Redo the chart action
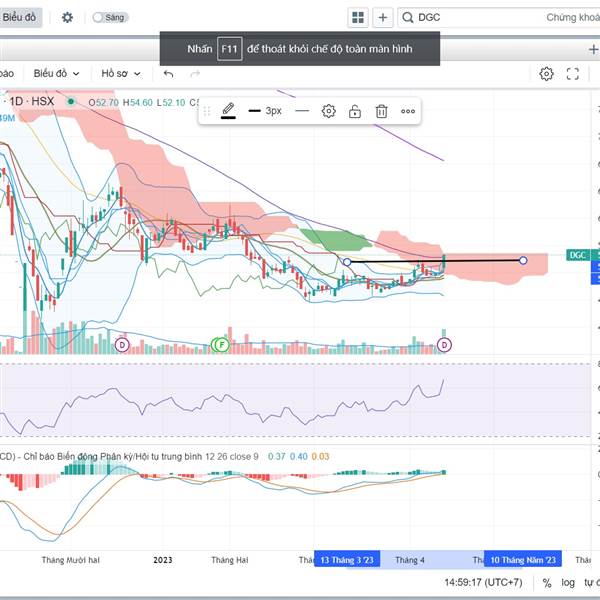The width and height of the screenshot is (600, 600). point(195,73)
